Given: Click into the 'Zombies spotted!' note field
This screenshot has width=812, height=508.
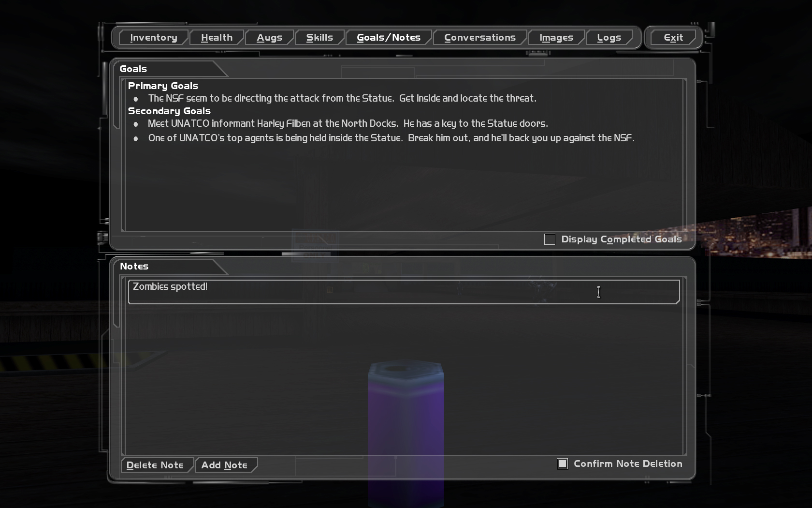Looking at the screenshot, I should [404, 292].
